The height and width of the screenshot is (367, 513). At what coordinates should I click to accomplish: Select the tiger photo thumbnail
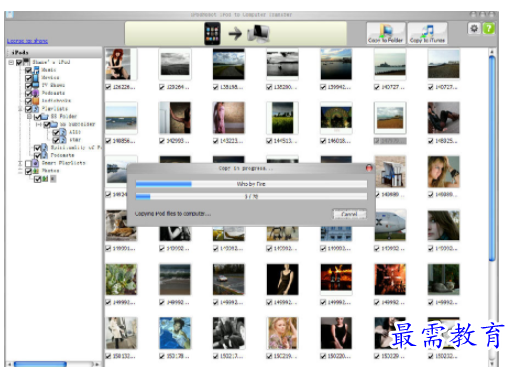coord(121,225)
